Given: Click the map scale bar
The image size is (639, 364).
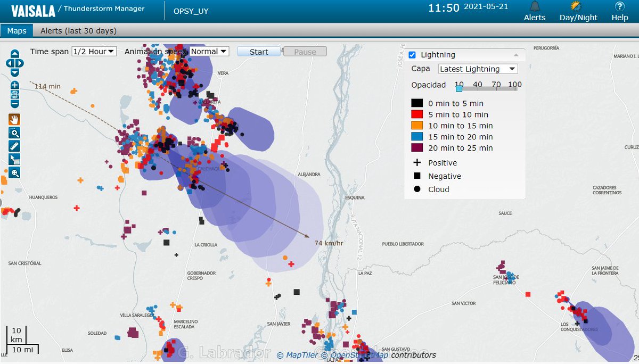Looking at the screenshot, I should click(x=22, y=339).
